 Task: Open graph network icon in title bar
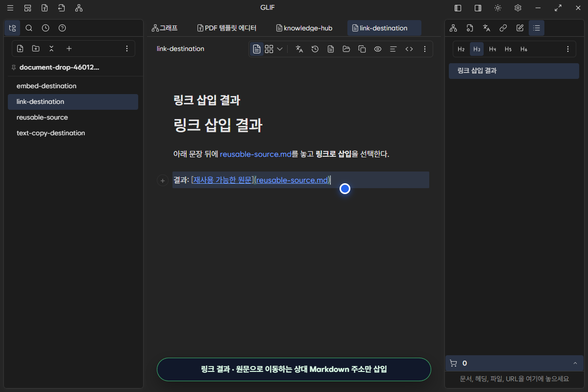point(79,8)
